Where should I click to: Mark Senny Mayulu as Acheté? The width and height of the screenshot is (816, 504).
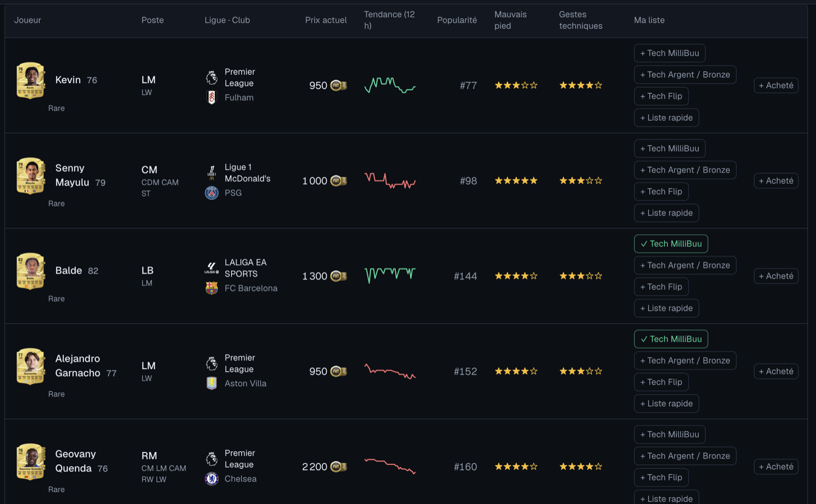[x=776, y=181]
